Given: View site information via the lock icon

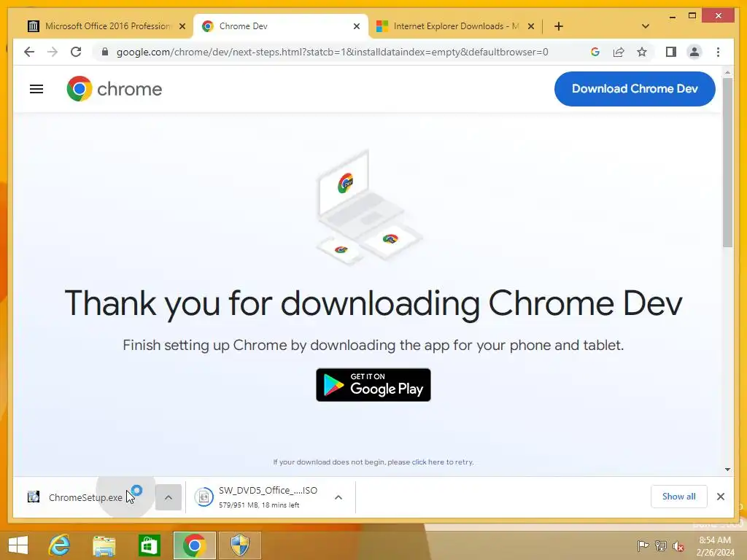Looking at the screenshot, I should click(105, 52).
